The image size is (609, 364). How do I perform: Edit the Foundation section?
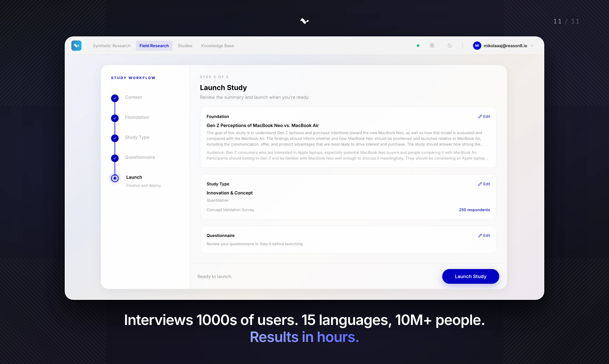click(x=484, y=117)
